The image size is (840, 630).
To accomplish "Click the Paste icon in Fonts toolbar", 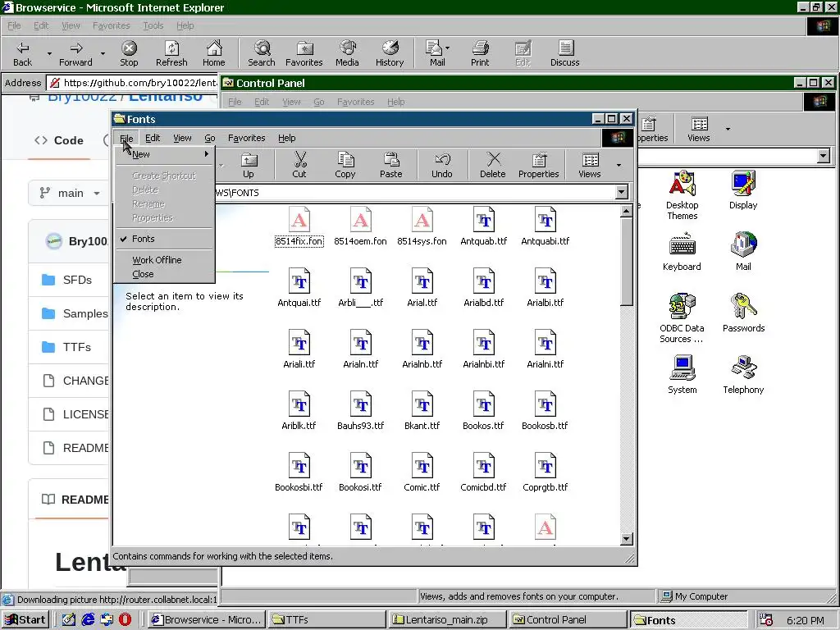I will 391,165.
